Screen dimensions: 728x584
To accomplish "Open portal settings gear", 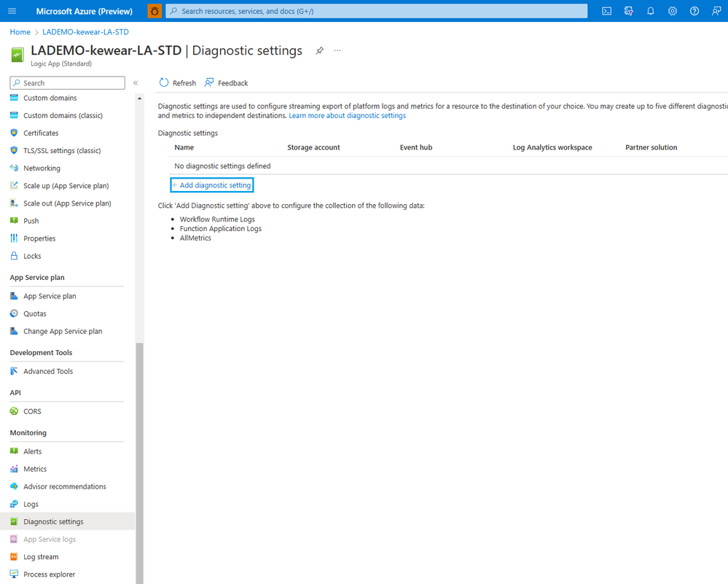I will coord(673,11).
